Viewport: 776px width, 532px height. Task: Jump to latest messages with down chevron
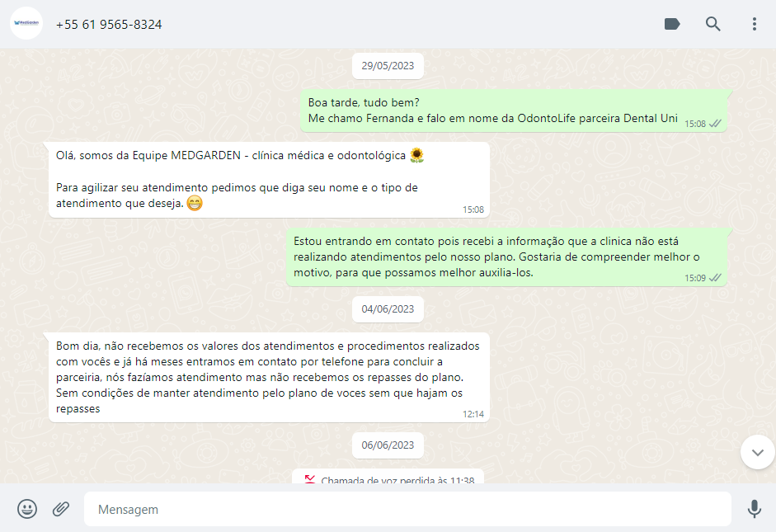[x=757, y=452]
